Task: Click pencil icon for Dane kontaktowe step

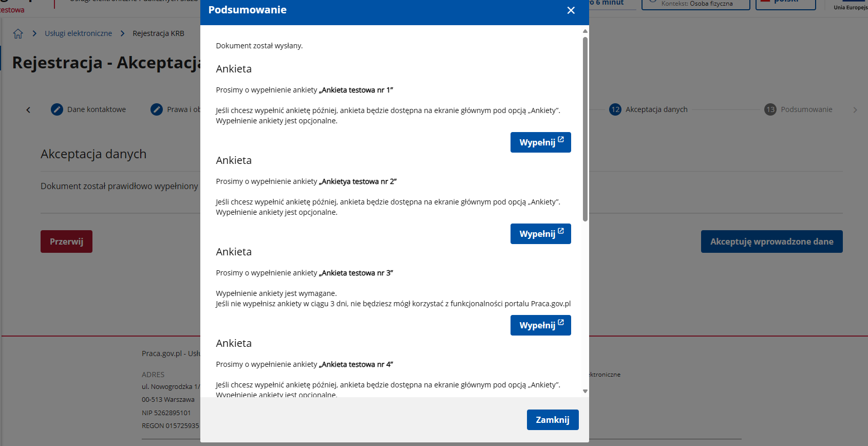Action: click(57, 109)
